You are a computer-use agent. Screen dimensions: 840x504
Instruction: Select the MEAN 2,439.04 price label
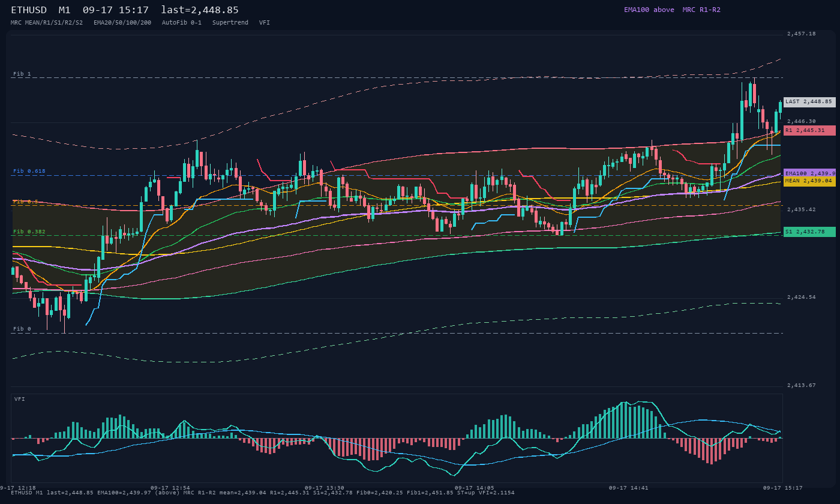tap(809, 181)
